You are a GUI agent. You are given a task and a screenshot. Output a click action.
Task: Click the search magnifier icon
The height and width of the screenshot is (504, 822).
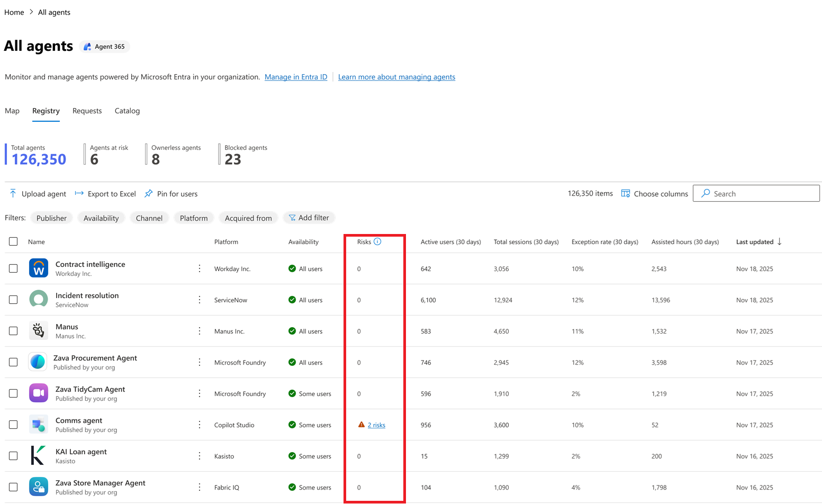(706, 194)
